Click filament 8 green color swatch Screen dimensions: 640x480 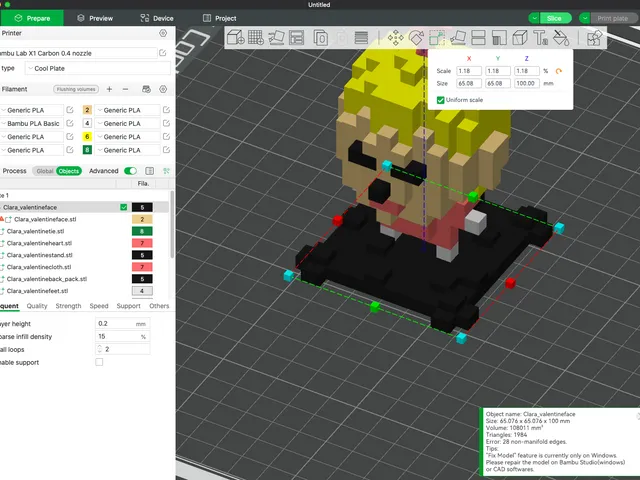coord(87,150)
